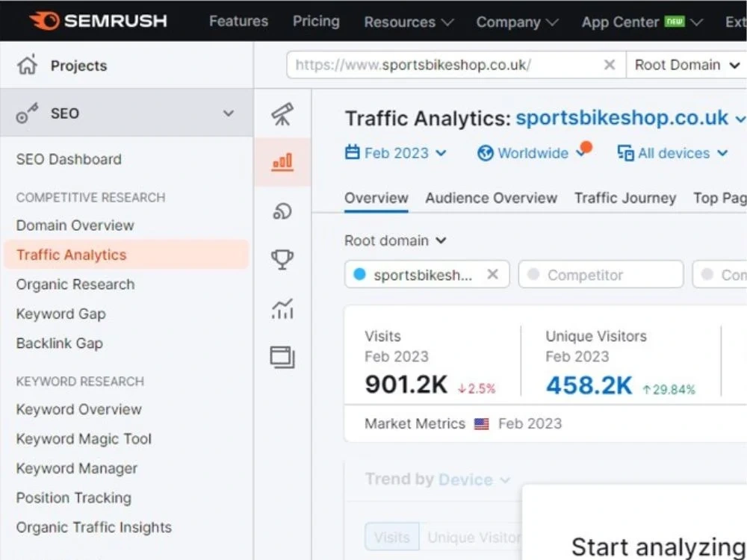Switch to Traffic Journey tab
The height and width of the screenshot is (560, 747).
click(x=625, y=198)
